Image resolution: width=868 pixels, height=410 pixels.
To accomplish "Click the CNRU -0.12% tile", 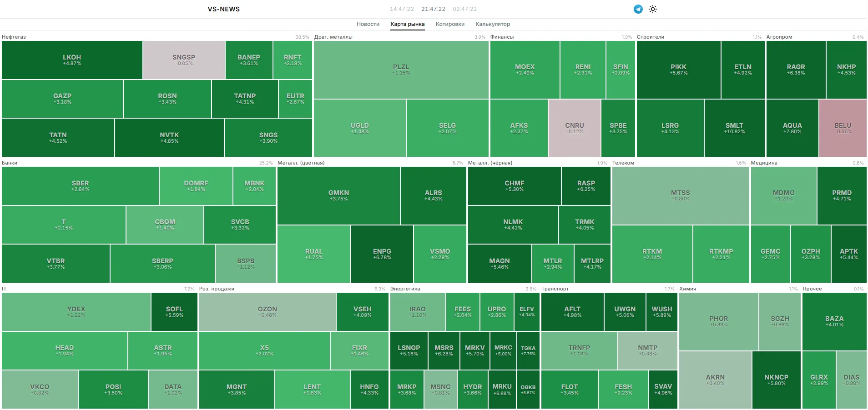I will [x=575, y=128].
